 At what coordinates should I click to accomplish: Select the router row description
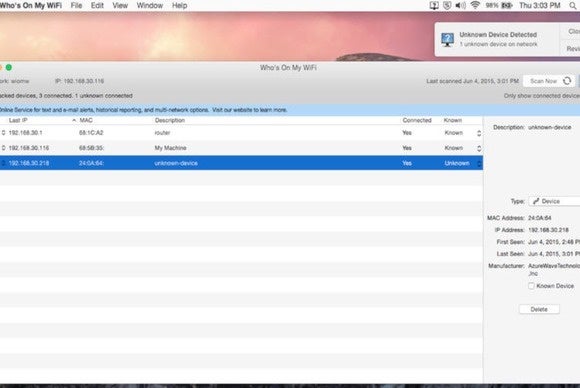[x=162, y=133]
